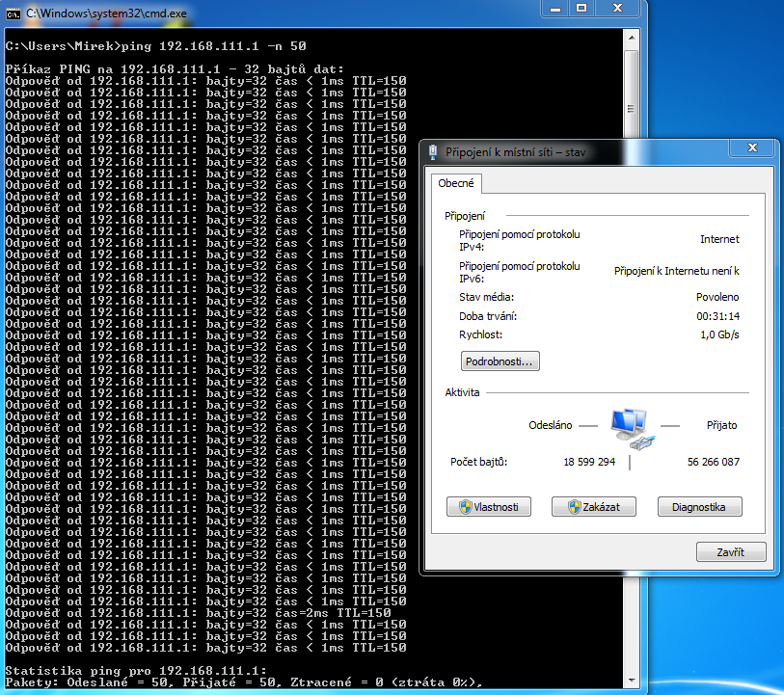Click the Rychlost value 1,0 Gb/s

(x=718, y=334)
